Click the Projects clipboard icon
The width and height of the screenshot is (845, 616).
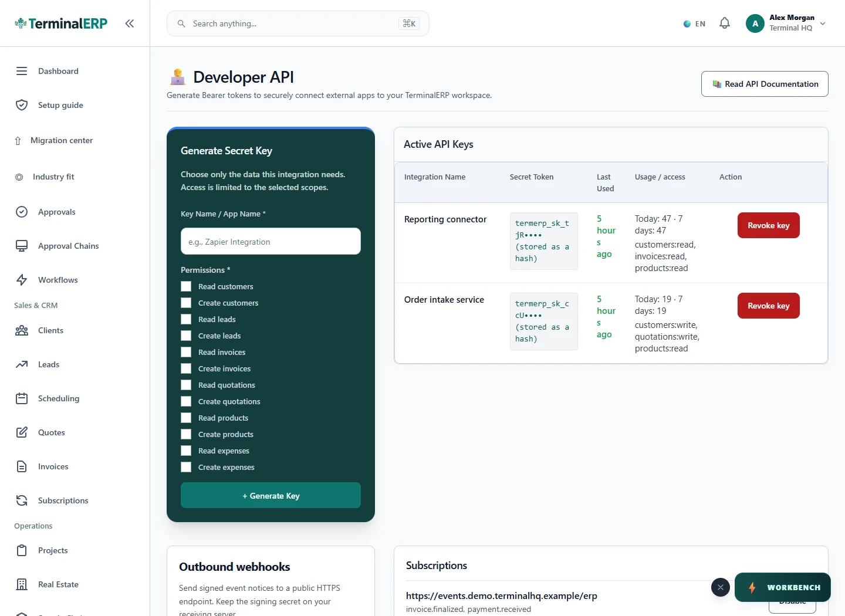click(x=22, y=550)
